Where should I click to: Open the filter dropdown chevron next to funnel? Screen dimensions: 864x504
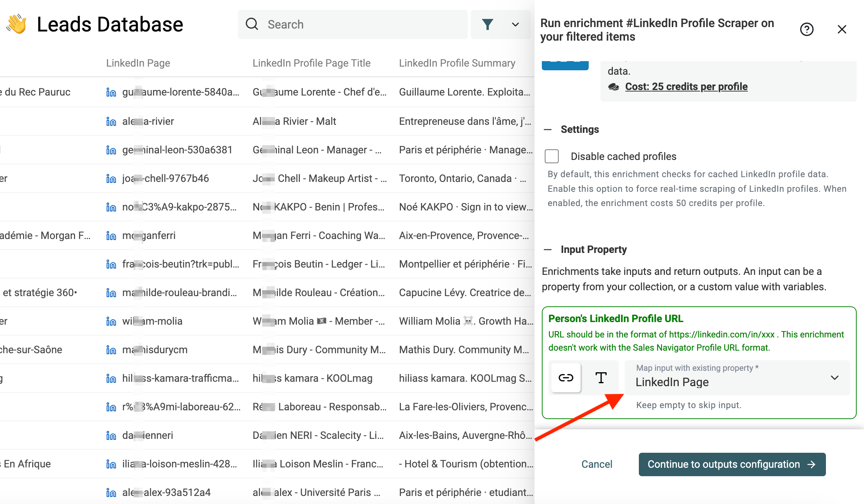[x=515, y=25]
